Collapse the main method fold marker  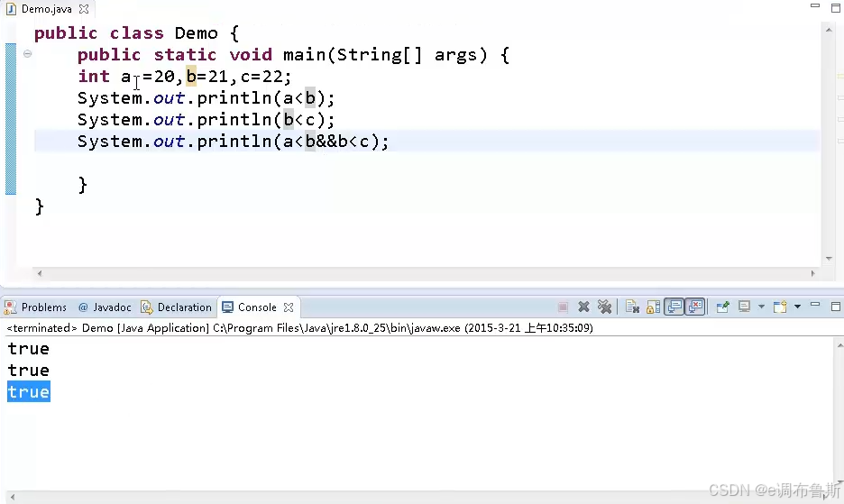(27, 53)
